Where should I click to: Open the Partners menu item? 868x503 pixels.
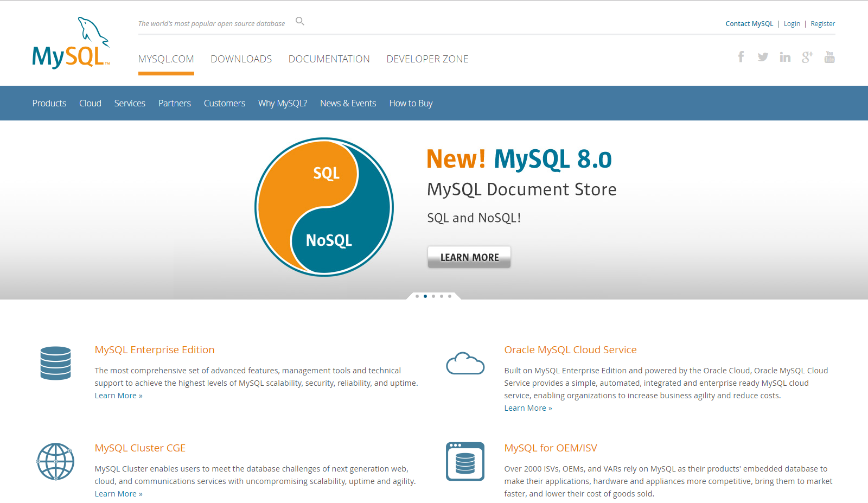[x=175, y=103]
